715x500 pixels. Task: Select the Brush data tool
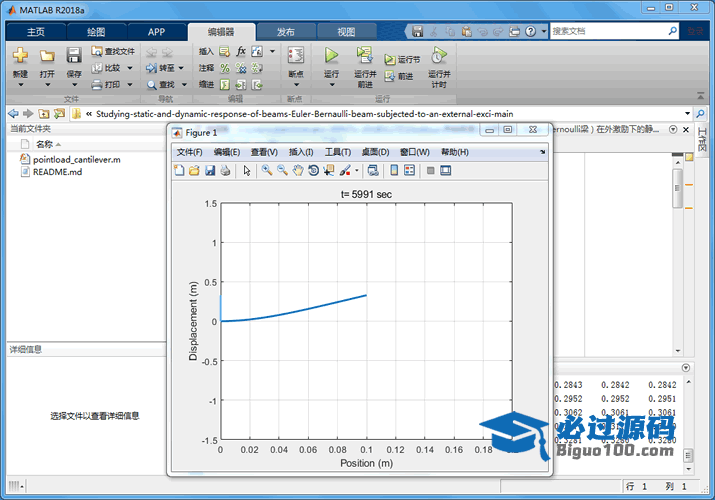click(345, 170)
